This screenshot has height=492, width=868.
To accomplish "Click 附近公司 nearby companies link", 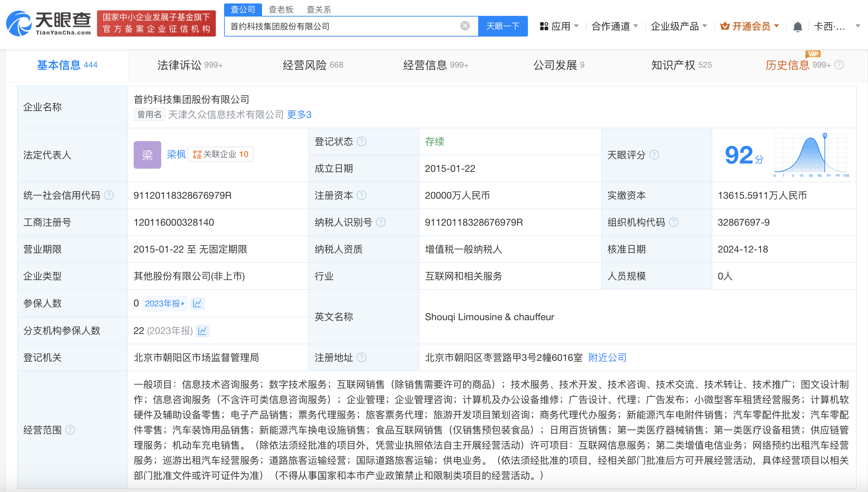I will pyautogui.click(x=607, y=357).
